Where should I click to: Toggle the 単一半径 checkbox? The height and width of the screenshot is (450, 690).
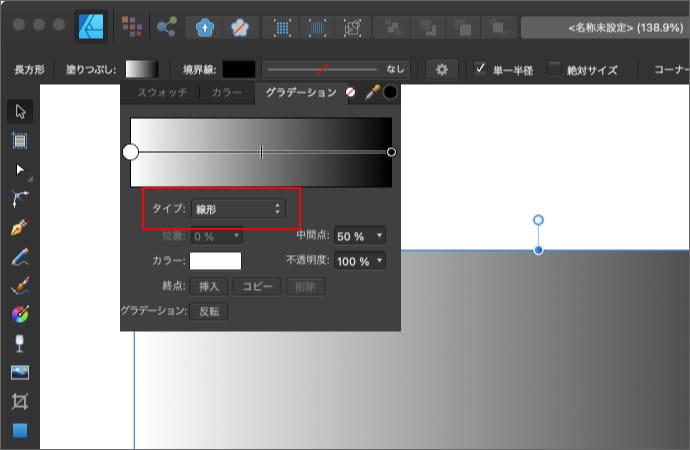(x=481, y=69)
